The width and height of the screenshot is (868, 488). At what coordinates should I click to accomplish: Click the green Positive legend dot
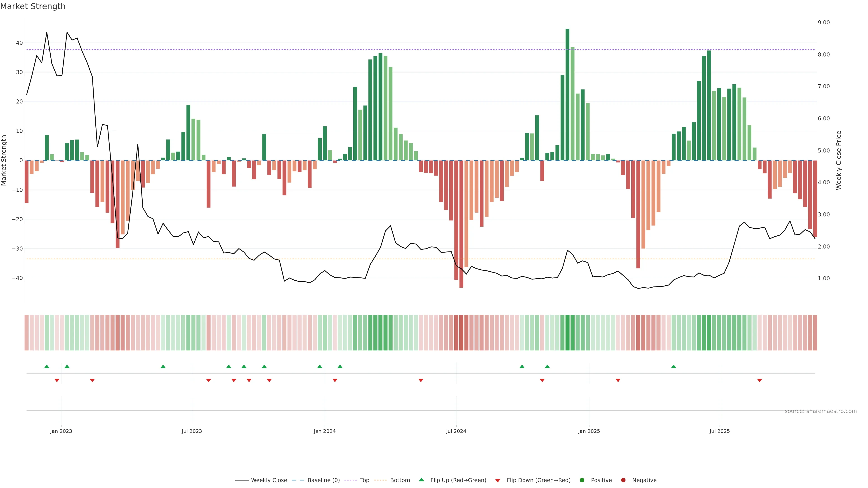tap(582, 480)
